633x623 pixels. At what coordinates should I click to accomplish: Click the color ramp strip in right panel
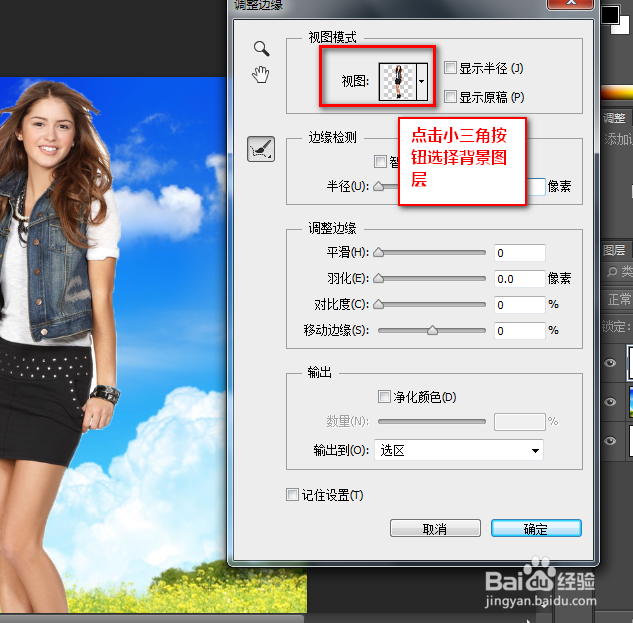click(x=617, y=92)
